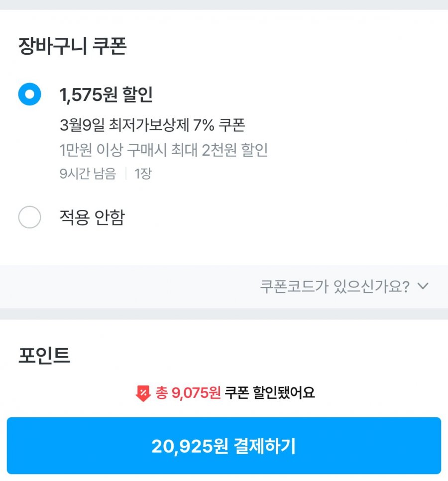Tap the 적용 안함 label text
This screenshot has height=481, width=448.
pyautogui.click(x=92, y=217)
